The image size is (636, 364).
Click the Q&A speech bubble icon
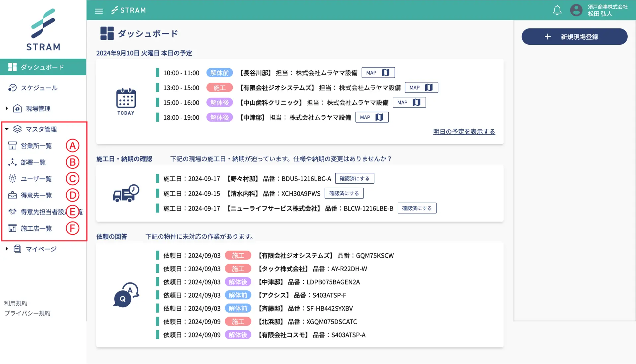(x=126, y=295)
